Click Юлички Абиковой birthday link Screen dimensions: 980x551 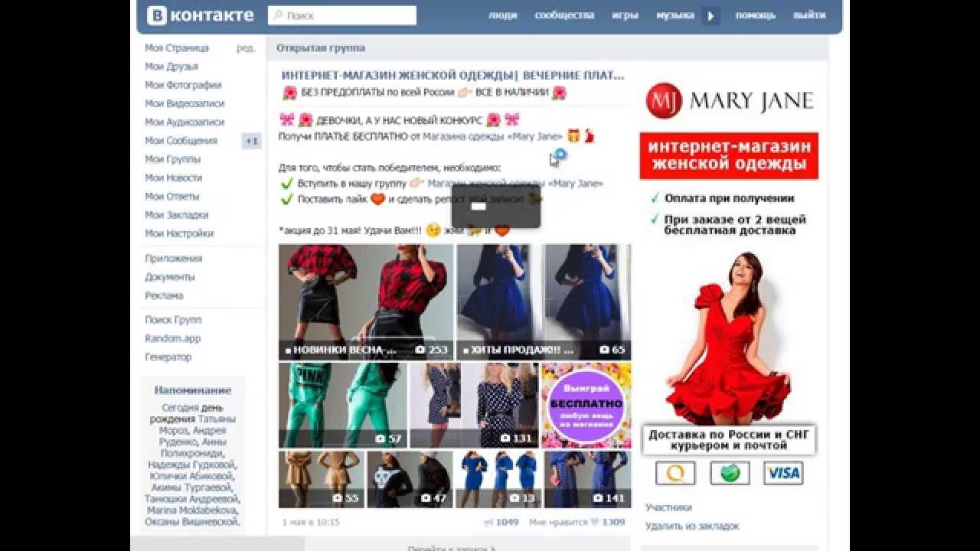pyautogui.click(x=191, y=476)
